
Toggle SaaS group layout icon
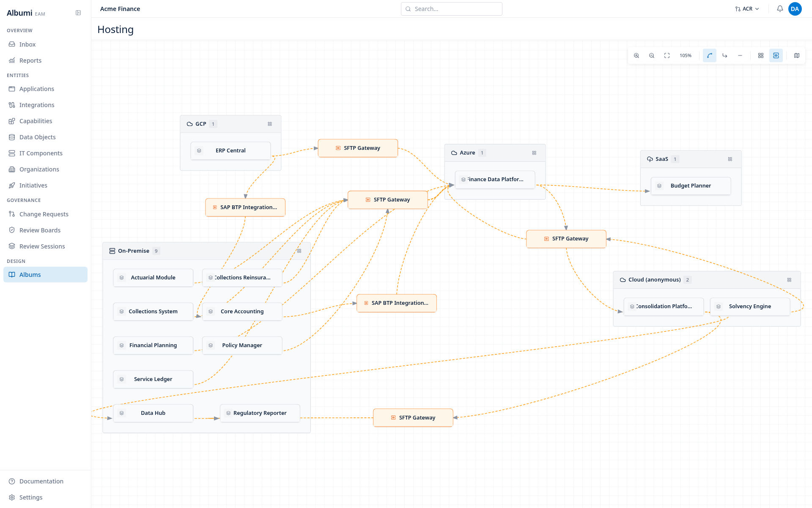[x=730, y=159]
